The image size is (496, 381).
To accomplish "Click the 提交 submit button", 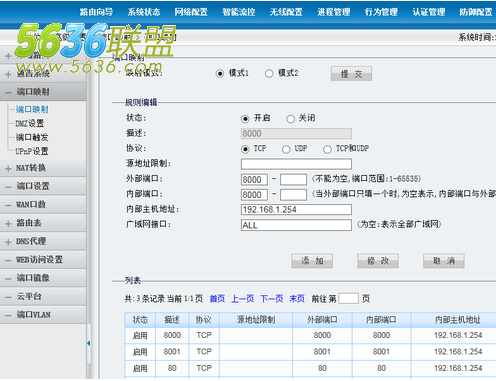I will (x=351, y=74).
